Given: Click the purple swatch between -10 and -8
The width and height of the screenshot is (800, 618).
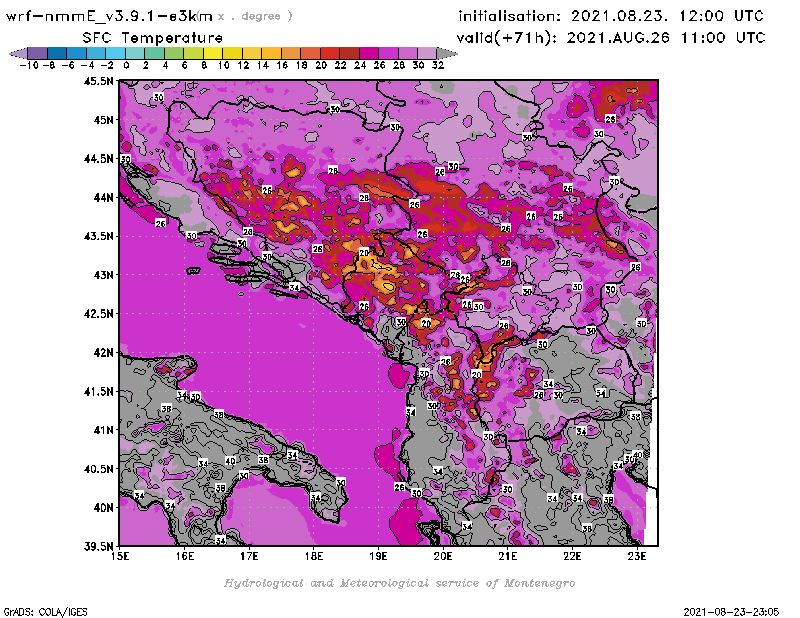Looking at the screenshot, I should pyautogui.click(x=38, y=53).
